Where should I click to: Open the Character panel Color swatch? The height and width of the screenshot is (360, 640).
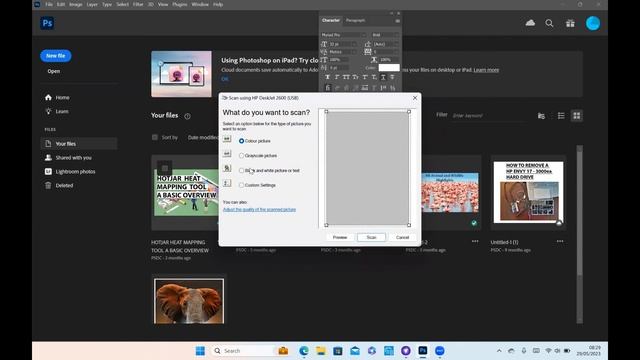point(389,68)
